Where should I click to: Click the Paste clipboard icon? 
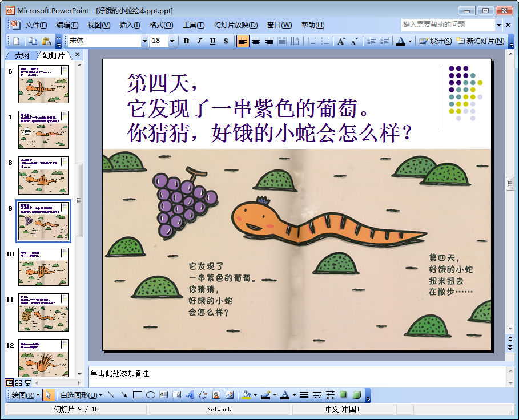pyautogui.click(x=46, y=41)
